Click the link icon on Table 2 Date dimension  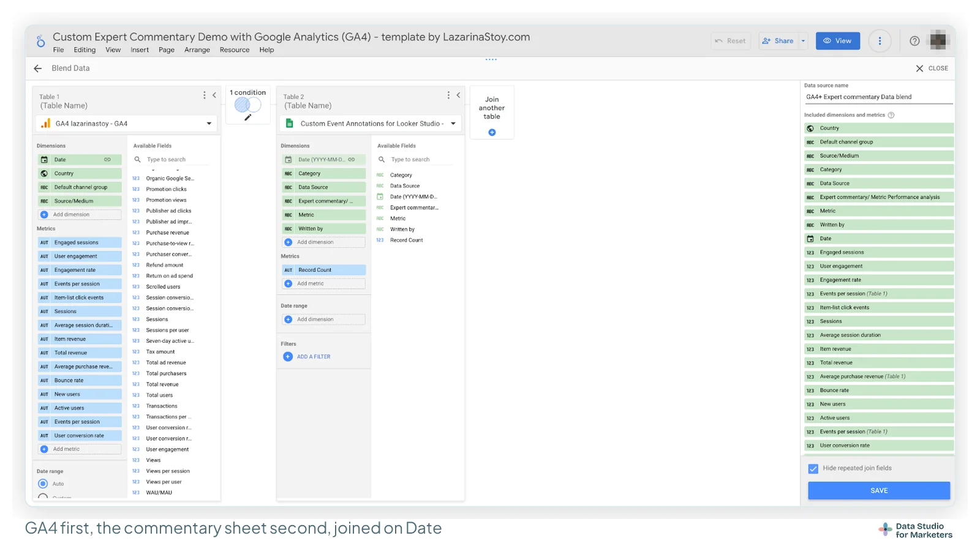tap(352, 160)
